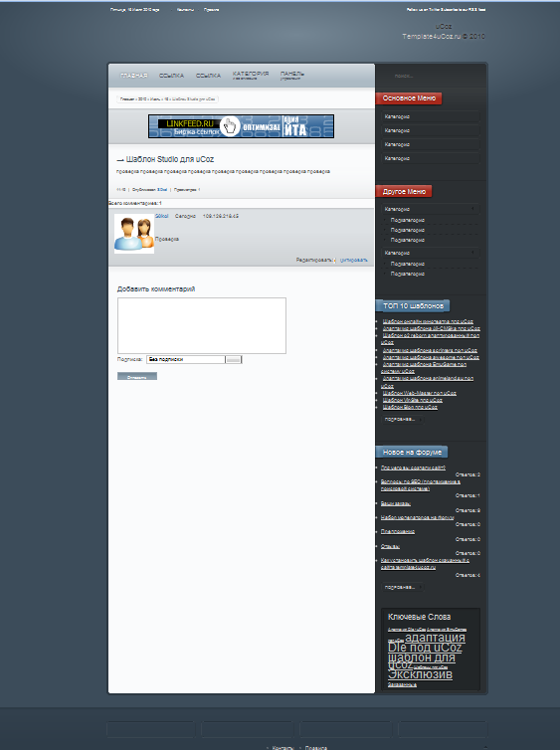
Task: Open the ГЛАВНАЯ navigation tab
Action: [x=134, y=76]
